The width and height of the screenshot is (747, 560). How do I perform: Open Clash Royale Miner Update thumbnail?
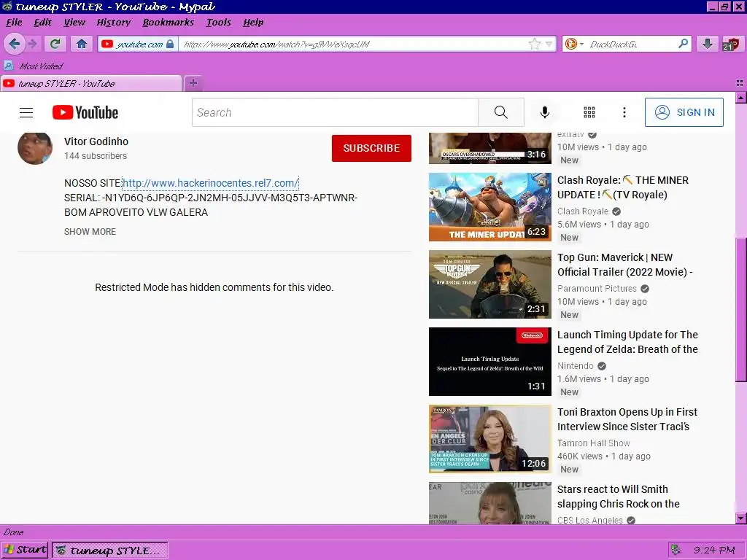click(489, 207)
